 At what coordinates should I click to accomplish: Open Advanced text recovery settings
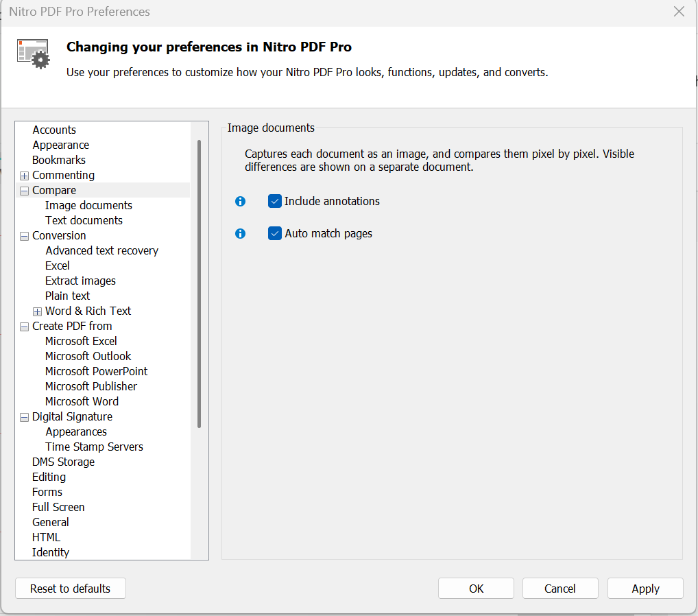[x=102, y=251]
